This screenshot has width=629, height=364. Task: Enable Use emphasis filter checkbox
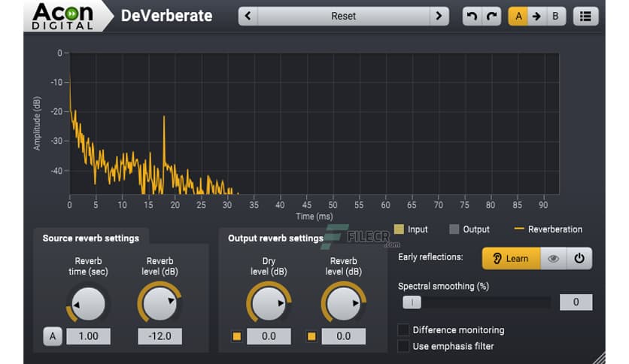pyautogui.click(x=403, y=346)
